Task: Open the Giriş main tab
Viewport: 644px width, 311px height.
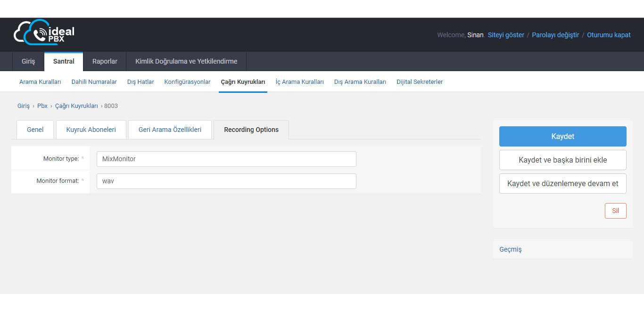Action: point(28,61)
